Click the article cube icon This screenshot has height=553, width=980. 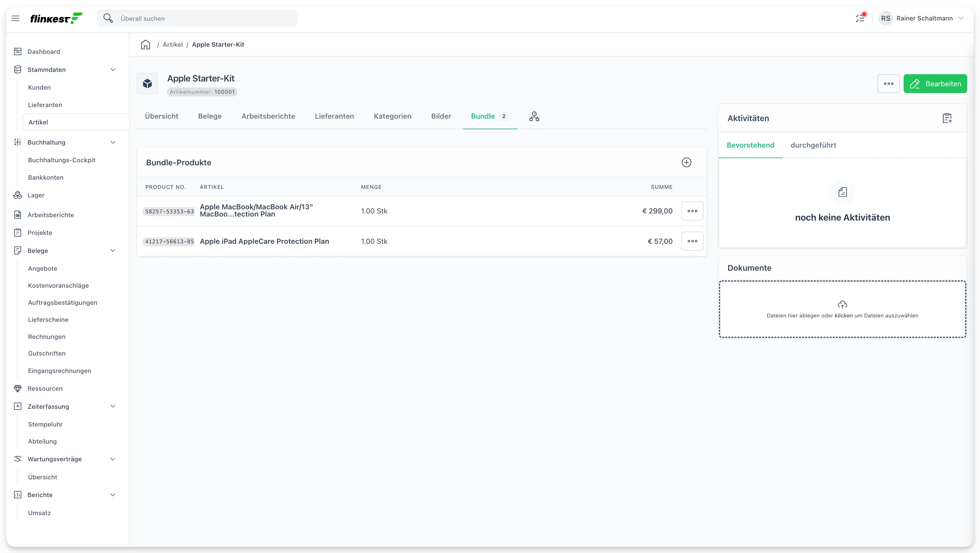click(147, 84)
